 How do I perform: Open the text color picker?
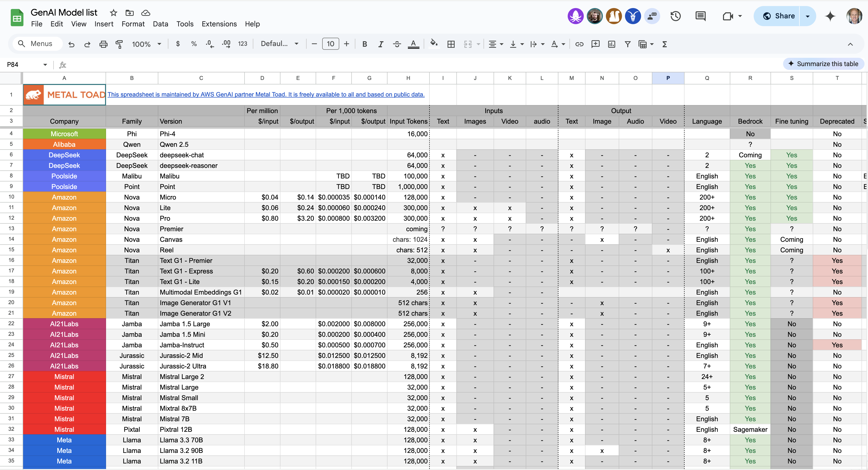click(x=413, y=44)
